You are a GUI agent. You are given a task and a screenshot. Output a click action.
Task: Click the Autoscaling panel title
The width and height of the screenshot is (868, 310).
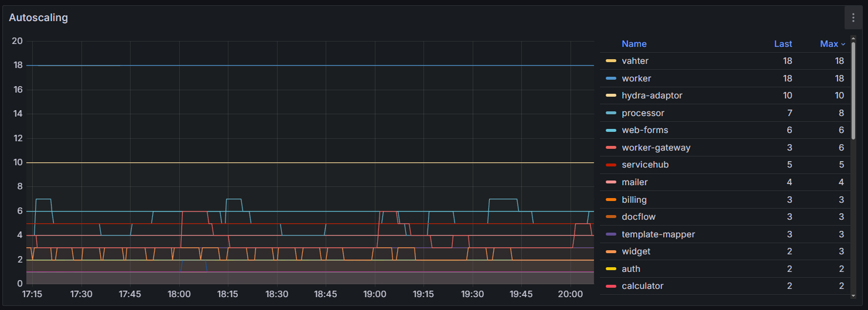(38, 18)
